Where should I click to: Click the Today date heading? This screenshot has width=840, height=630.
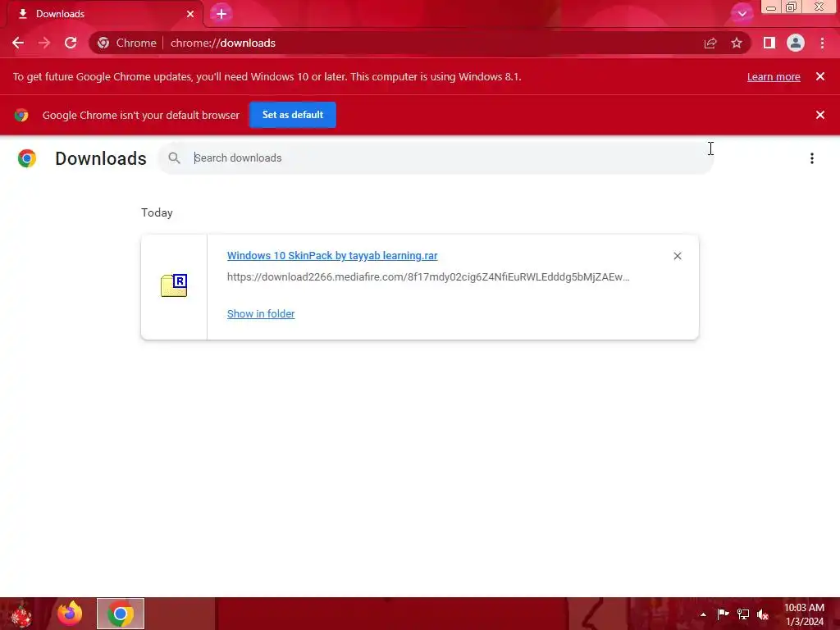157,212
